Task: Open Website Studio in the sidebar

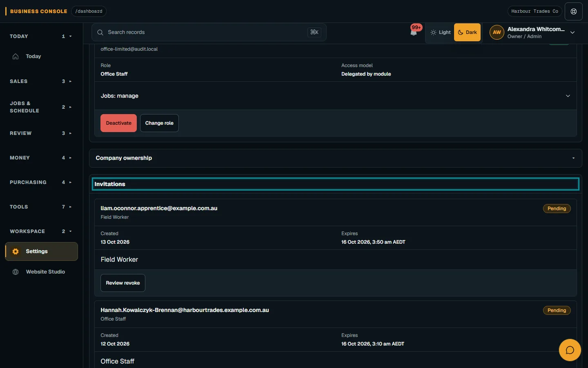Action: 41,272
